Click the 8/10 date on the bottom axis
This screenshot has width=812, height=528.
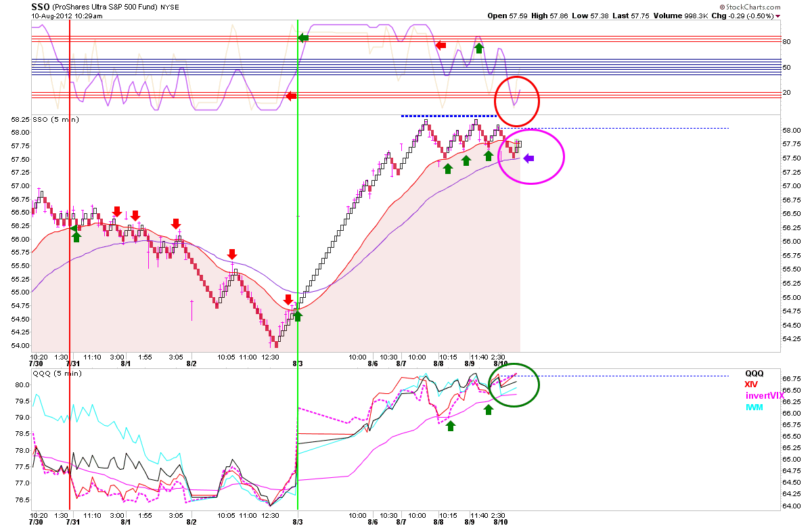501,523
